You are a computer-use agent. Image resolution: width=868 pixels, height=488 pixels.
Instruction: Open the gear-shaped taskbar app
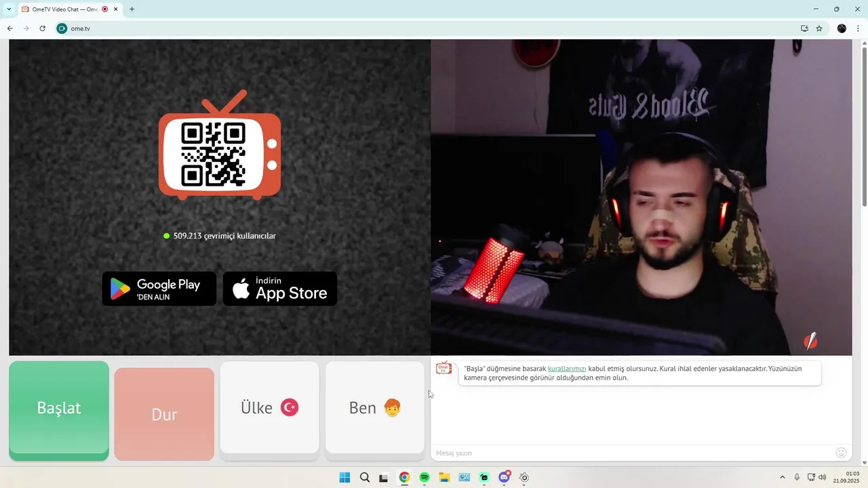(524, 477)
